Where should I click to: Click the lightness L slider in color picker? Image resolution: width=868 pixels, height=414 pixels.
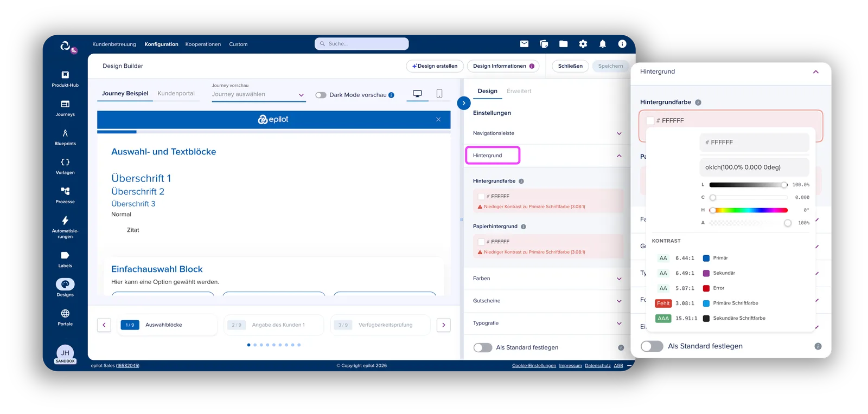pyautogui.click(x=748, y=185)
